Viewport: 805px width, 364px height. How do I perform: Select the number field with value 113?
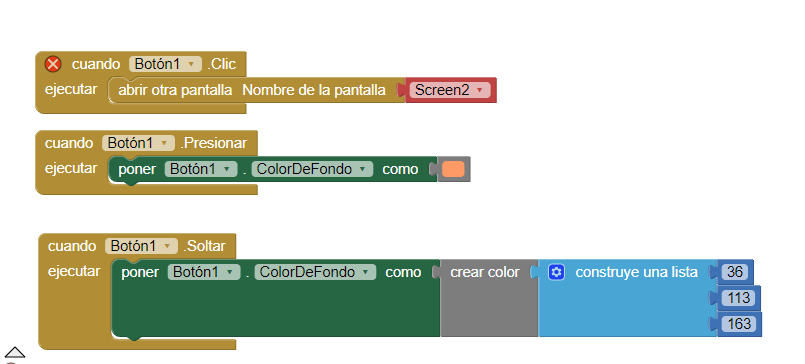738,298
